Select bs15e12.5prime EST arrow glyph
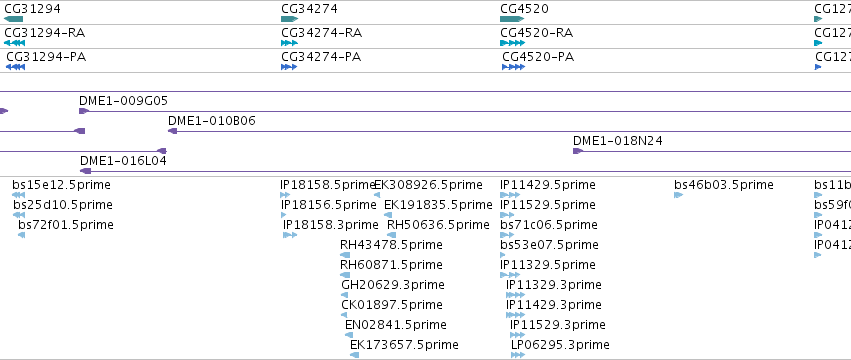 (18, 195)
